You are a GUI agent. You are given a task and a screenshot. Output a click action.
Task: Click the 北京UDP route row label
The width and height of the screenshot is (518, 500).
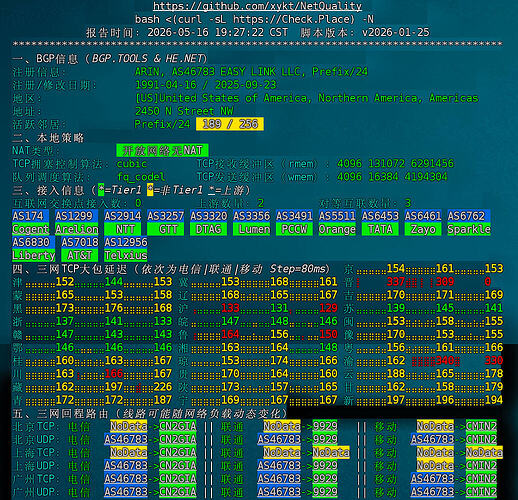click(x=36, y=440)
